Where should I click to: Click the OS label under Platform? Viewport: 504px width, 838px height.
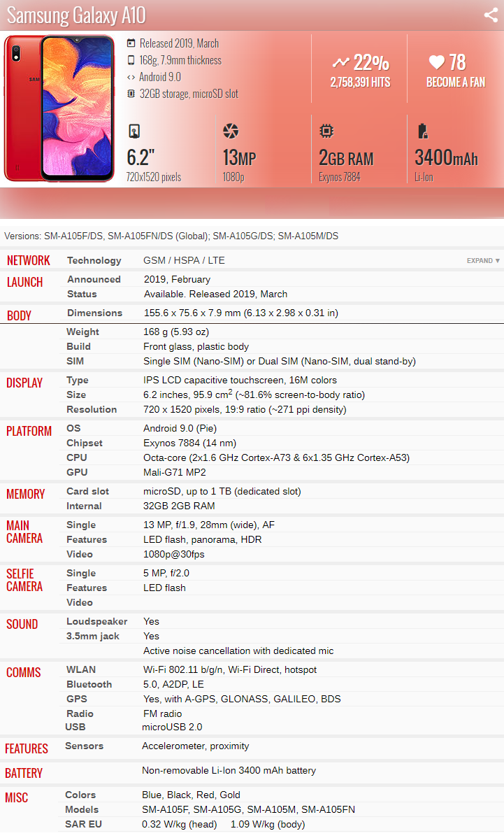click(73, 428)
